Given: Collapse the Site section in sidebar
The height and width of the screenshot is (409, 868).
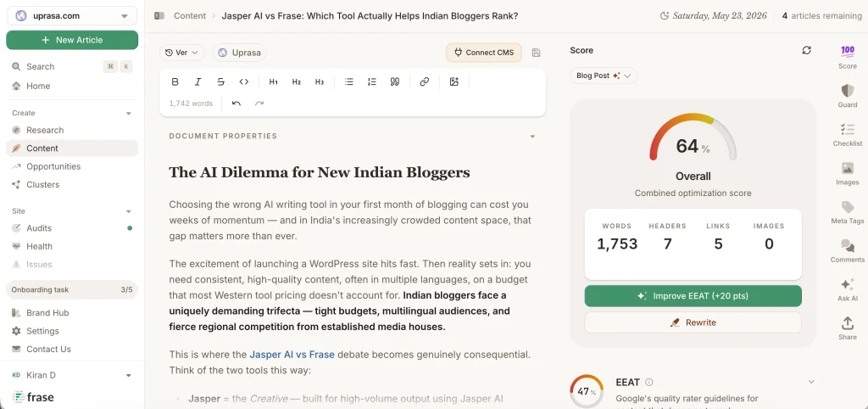Looking at the screenshot, I should point(129,211).
